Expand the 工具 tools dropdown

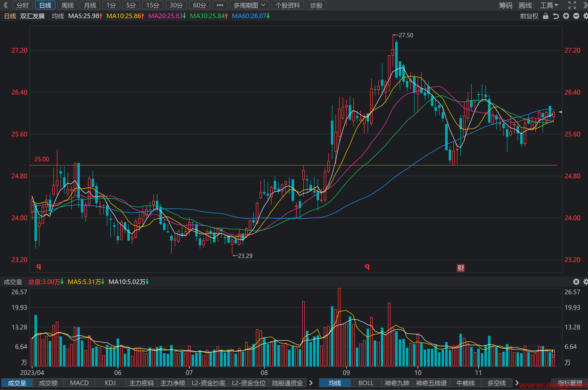click(549, 5)
